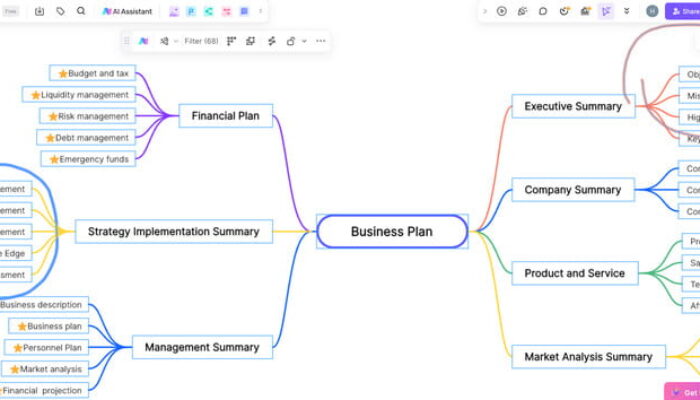Select the Executive Summary node
The height and width of the screenshot is (400, 700).
click(x=573, y=106)
